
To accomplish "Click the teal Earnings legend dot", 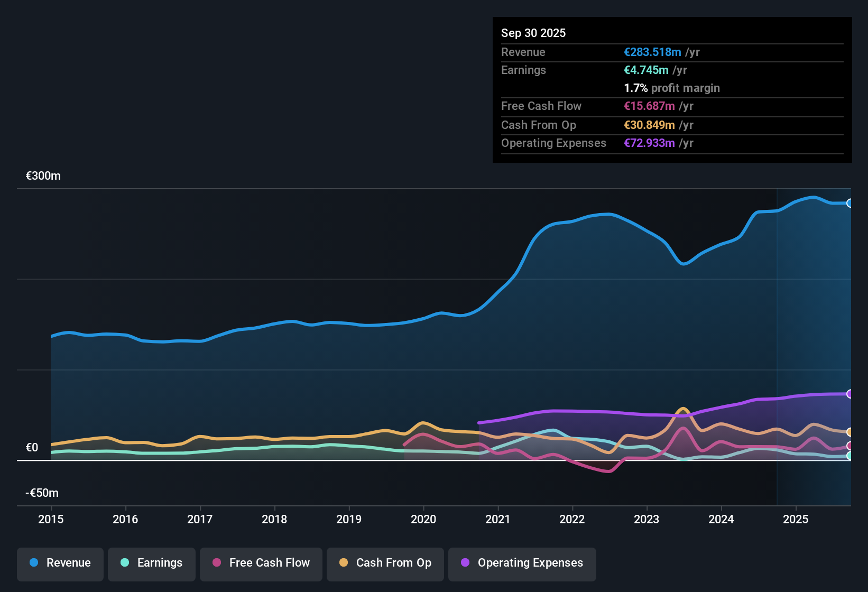I will 125,563.
